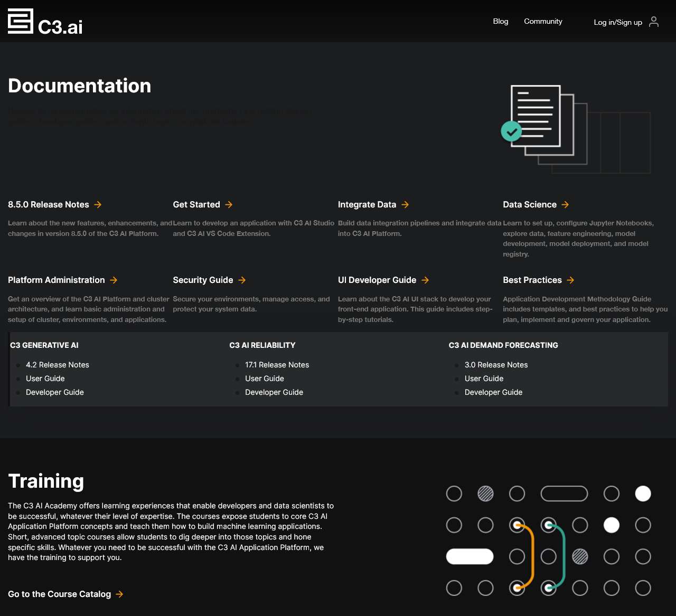Open Best Practices guide
Image resolution: width=676 pixels, height=616 pixels.
click(x=532, y=280)
